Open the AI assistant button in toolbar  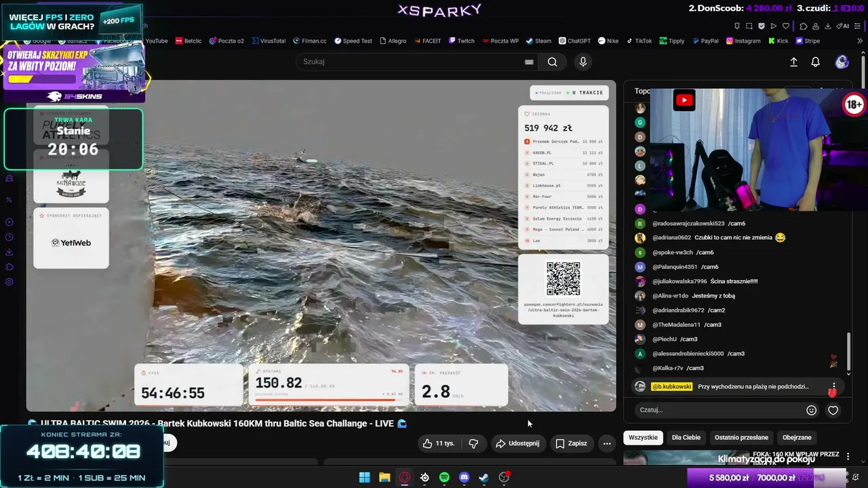click(x=843, y=26)
